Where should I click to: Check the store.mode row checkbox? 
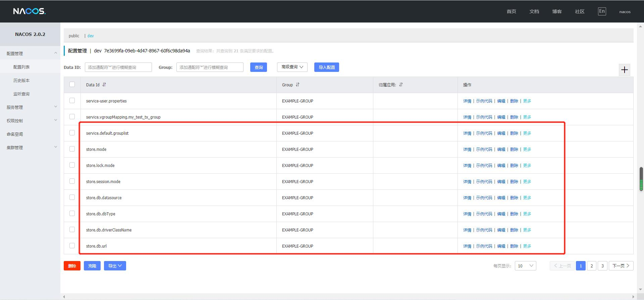(72, 149)
